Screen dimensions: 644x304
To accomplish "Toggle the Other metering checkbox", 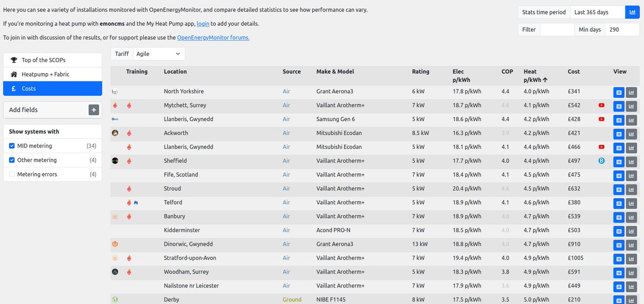I will pos(12,160).
